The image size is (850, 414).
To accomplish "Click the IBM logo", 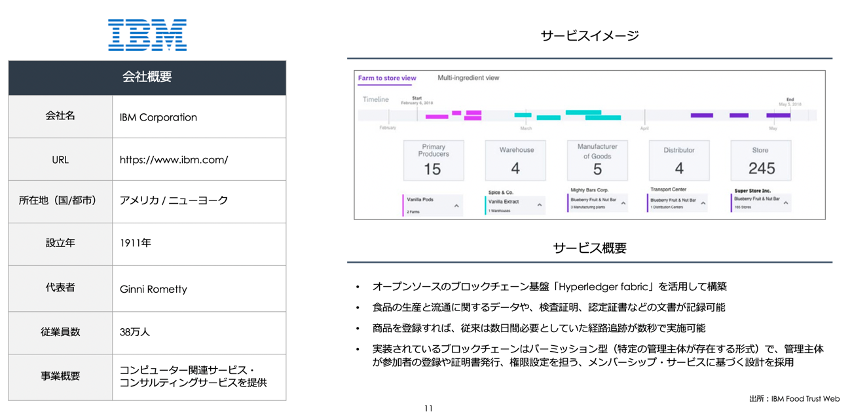I will (x=147, y=35).
